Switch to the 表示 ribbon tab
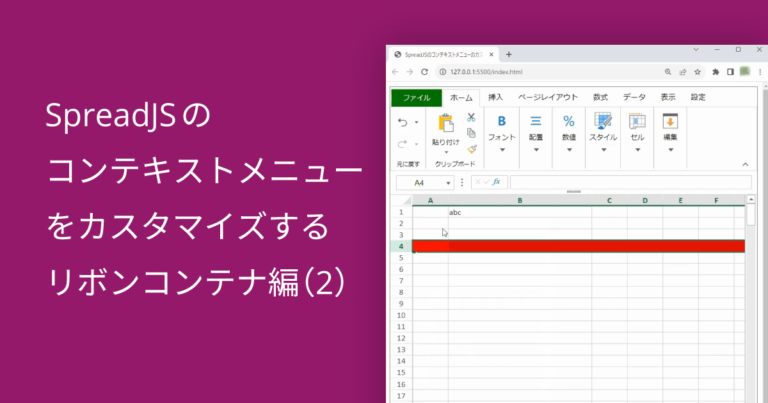Screen dimensions: 768x403 click(668, 97)
